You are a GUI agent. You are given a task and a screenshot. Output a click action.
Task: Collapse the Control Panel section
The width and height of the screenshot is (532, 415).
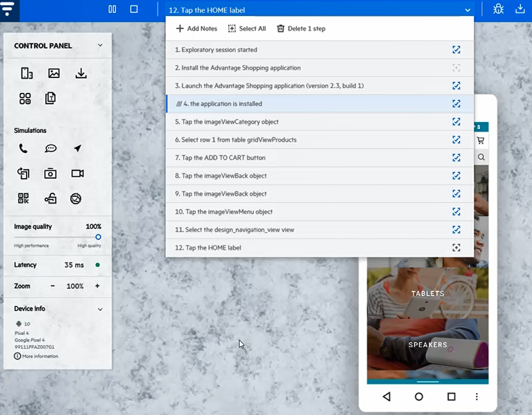tap(100, 45)
